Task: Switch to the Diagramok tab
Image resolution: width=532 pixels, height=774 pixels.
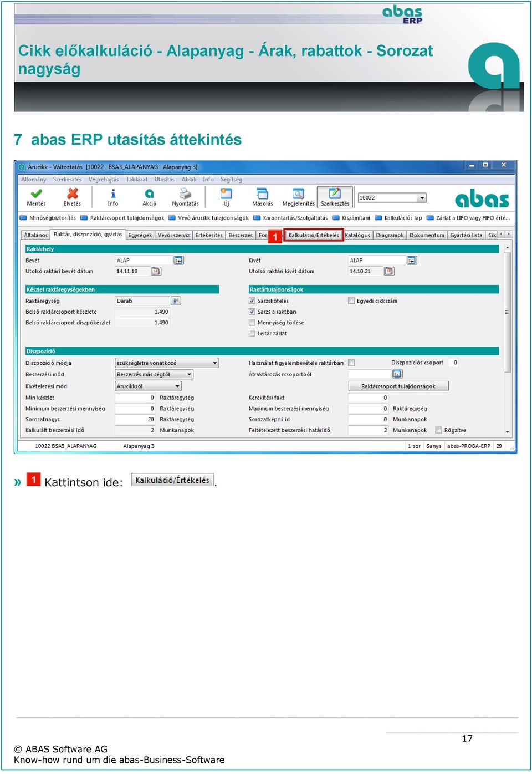Action: (x=390, y=235)
